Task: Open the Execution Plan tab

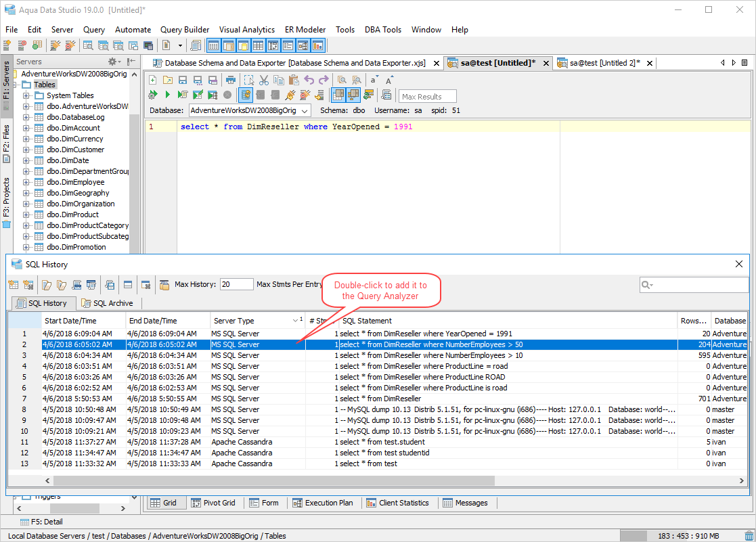Action: pyautogui.click(x=323, y=503)
